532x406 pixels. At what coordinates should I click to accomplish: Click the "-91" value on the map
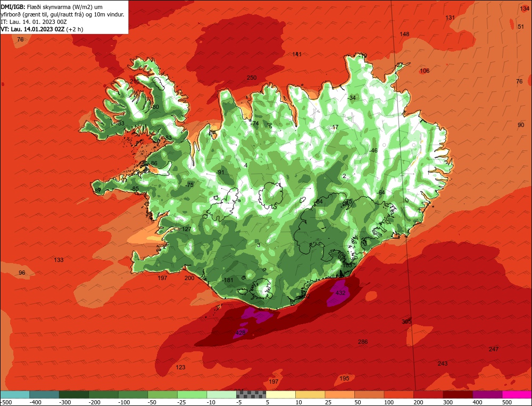(220, 172)
